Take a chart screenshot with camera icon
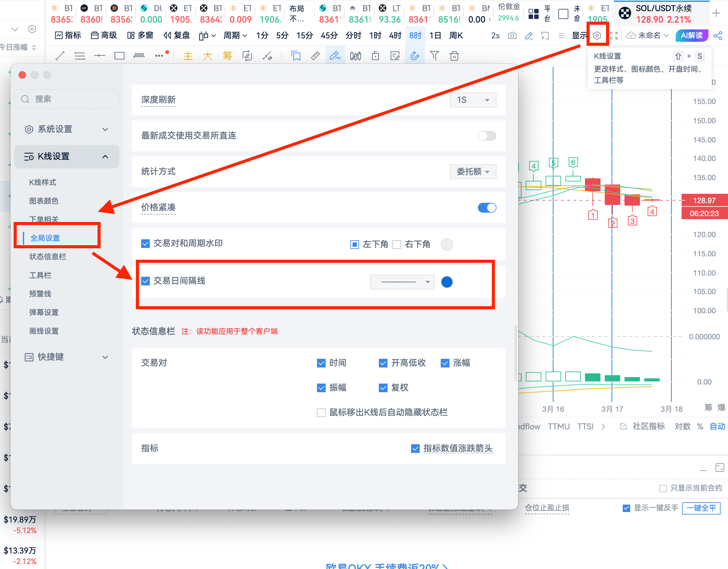The width and height of the screenshot is (728, 569). [512, 35]
